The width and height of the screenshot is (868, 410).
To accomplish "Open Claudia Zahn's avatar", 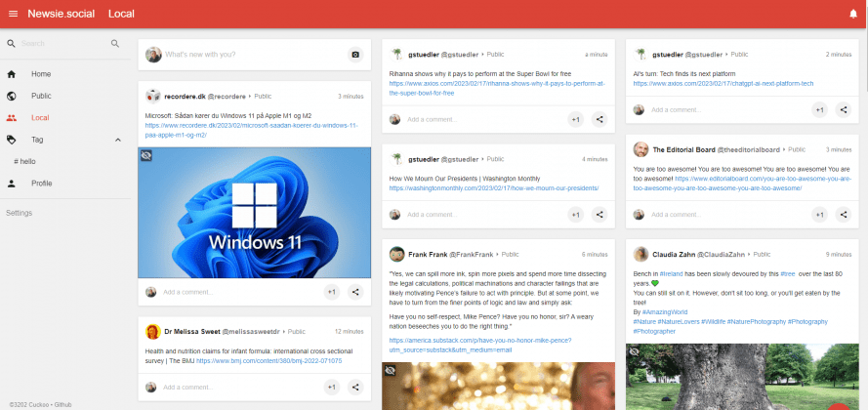I will [x=641, y=255].
